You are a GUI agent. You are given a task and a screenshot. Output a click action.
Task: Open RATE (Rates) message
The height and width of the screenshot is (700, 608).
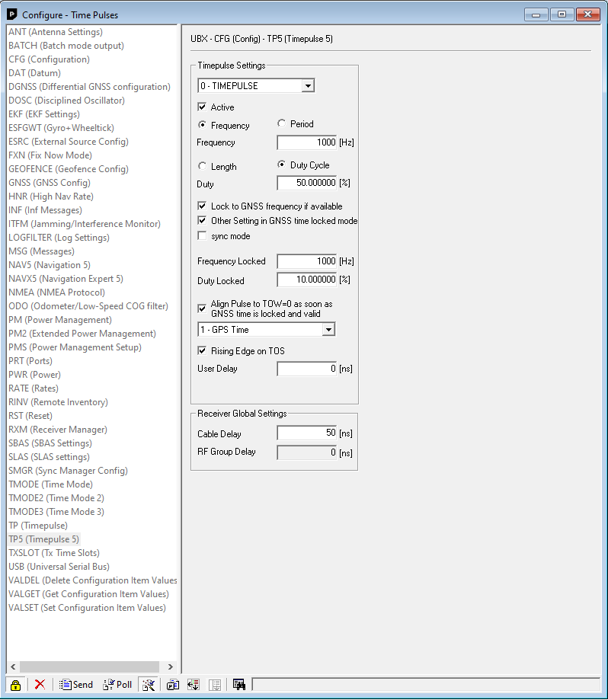point(34,388)
